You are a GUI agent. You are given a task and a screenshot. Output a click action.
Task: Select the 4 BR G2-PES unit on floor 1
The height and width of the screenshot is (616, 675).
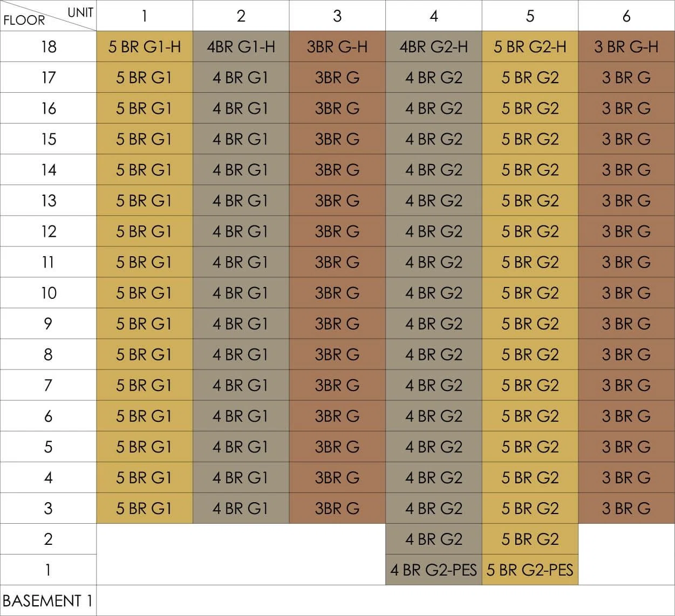[434, 570]
